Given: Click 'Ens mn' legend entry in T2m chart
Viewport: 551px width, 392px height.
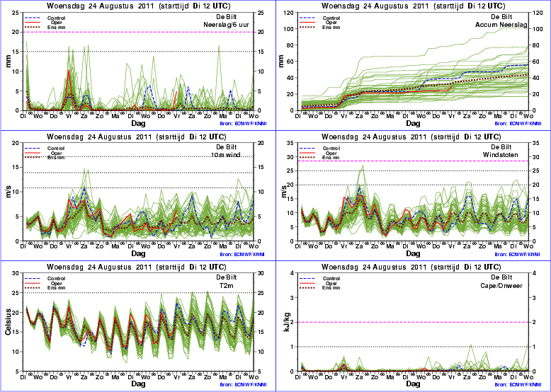Looking at the screenshot, I should [56, 288].
